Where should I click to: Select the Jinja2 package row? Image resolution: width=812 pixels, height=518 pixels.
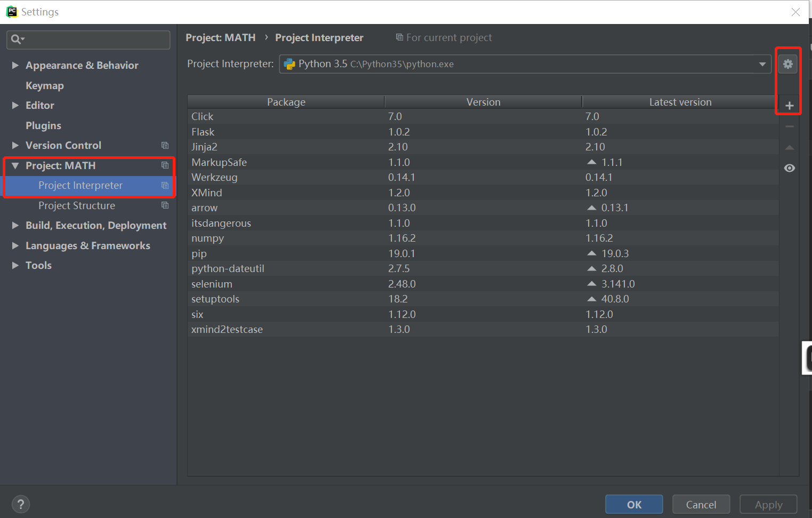(x=483, y=147)
